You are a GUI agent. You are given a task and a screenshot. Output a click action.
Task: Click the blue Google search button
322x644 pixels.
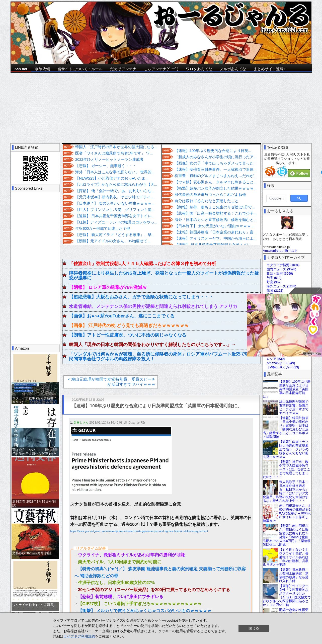click(299, 198)
